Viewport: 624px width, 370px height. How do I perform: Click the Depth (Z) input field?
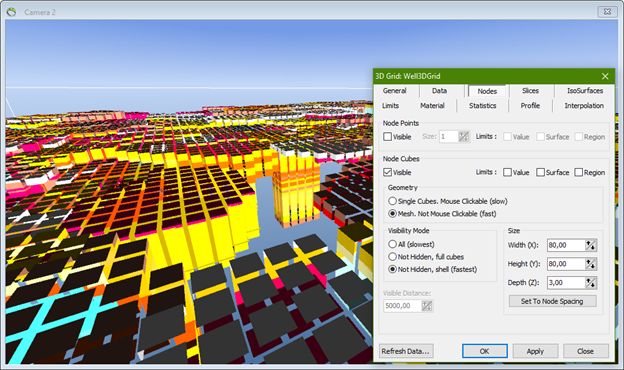pos(566,282)
